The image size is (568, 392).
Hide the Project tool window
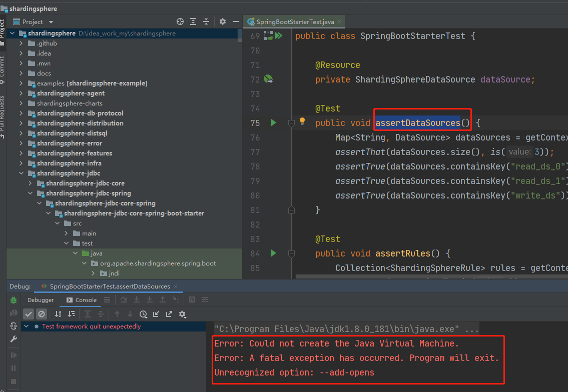[236, 21]
